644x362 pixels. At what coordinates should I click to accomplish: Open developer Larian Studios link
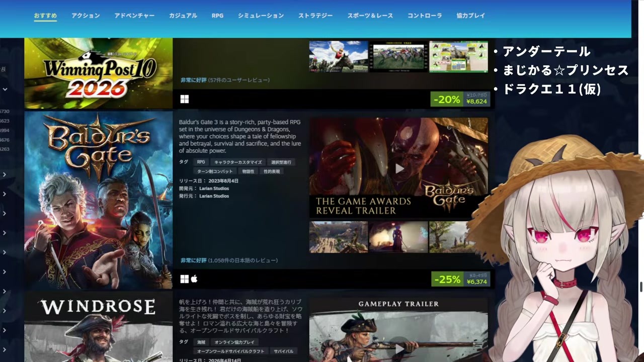point(214,189)
